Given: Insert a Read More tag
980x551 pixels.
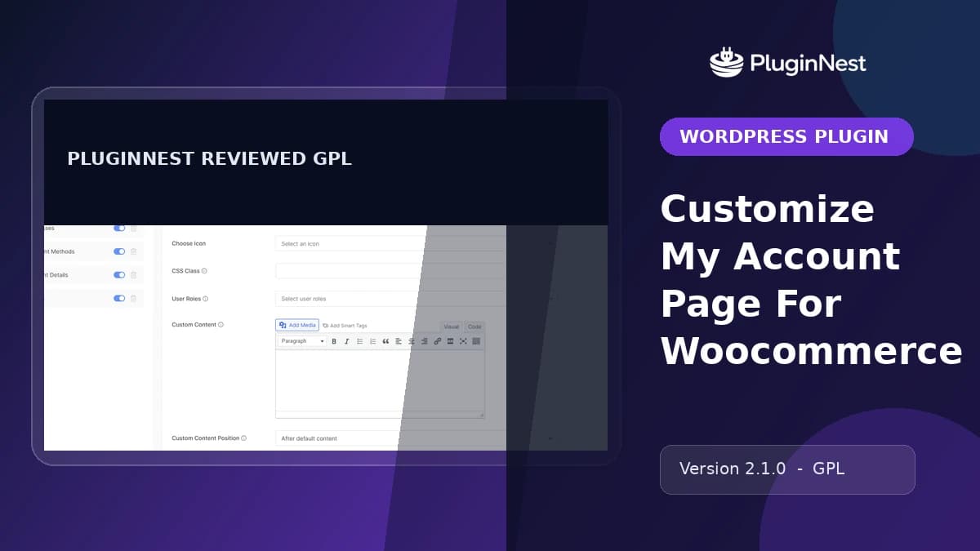Looking at the screenshot, I should coord(450,341).
